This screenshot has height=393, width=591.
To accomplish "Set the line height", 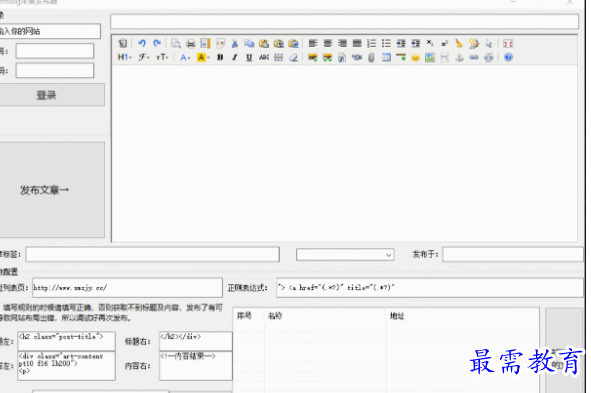I will (x=279, y=57).
